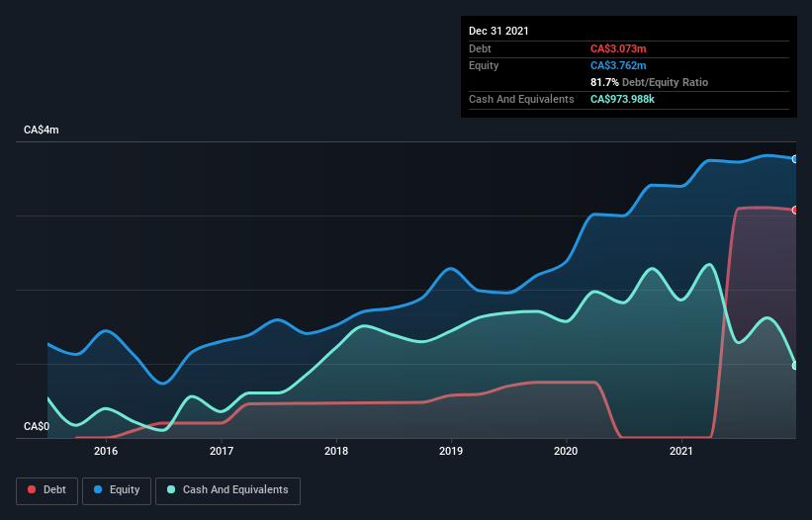Select the teal Cash end-point marker
The width and height of the screenshot is (812, 520).
coord(795,366)
